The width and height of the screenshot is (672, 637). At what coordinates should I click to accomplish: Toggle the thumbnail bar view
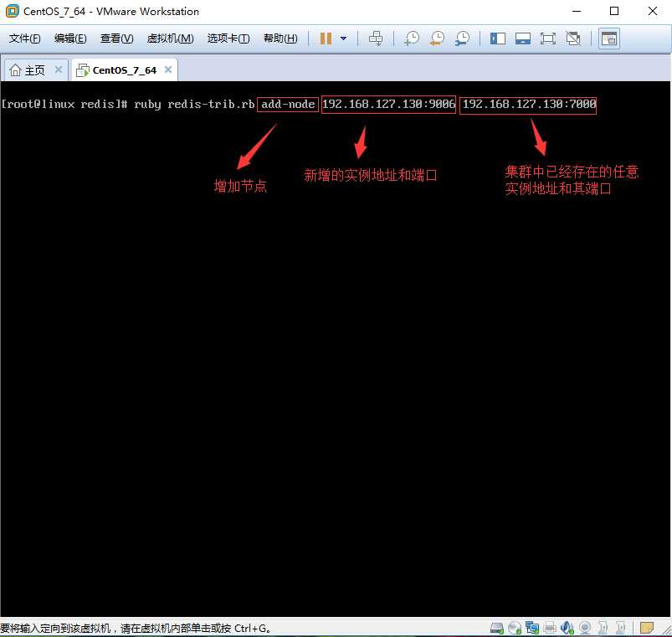(x=523, y=39)
